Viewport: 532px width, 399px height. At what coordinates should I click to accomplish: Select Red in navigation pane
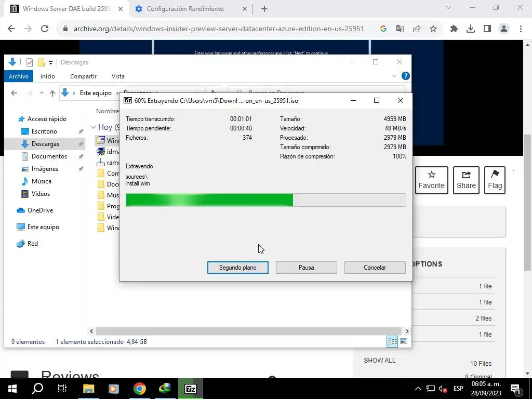[x=33, y=244]
